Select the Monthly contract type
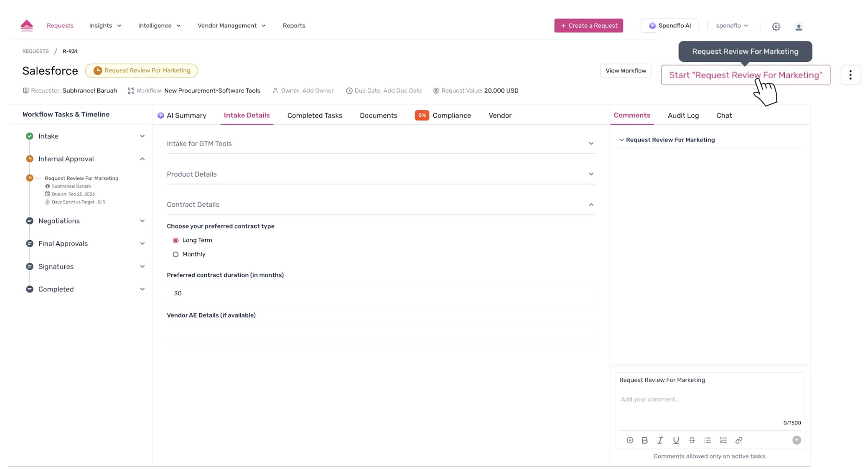868x470 pixels. click(x=176, y=254)
